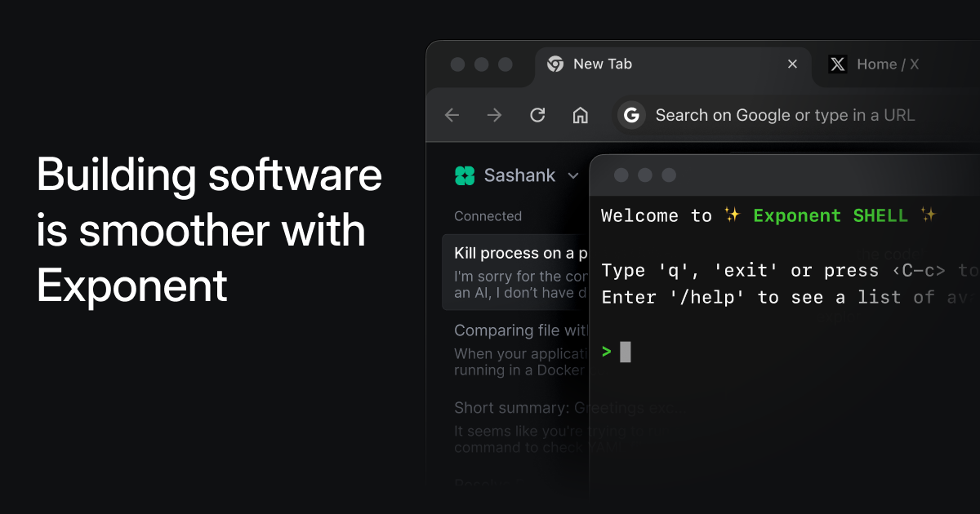
Task: Click the browser window zoom dot
Action: pos(505,64)
